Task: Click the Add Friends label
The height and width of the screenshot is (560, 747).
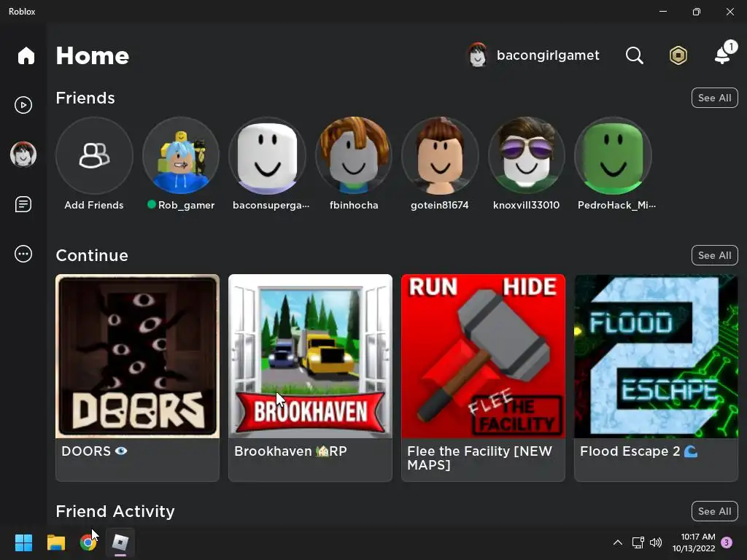Action: click(x=94, y=205)
